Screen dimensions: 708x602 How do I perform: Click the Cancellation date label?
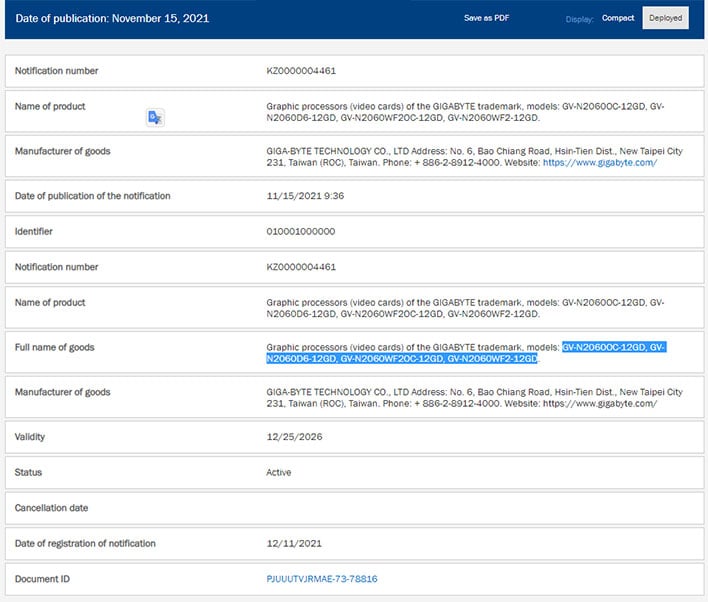51,508
